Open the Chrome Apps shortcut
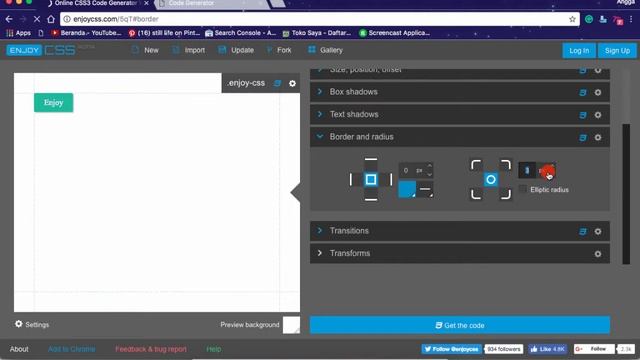The image size is (640, 360). [x=19, y=33]
